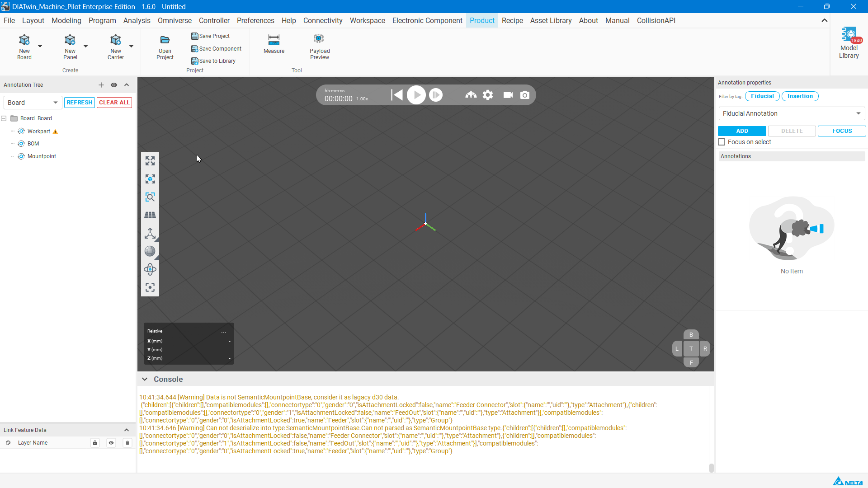
Task: Open the Board type dropdown
Action: [33, 103]
